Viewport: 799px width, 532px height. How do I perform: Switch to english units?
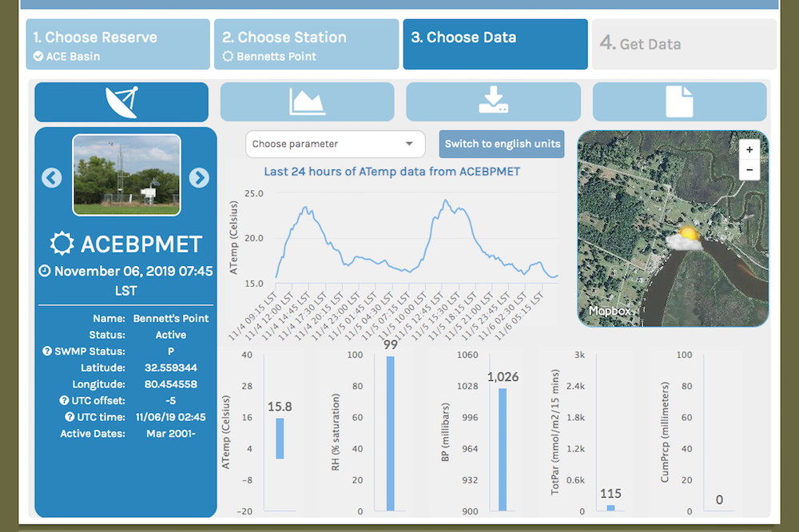coord(501,144)
